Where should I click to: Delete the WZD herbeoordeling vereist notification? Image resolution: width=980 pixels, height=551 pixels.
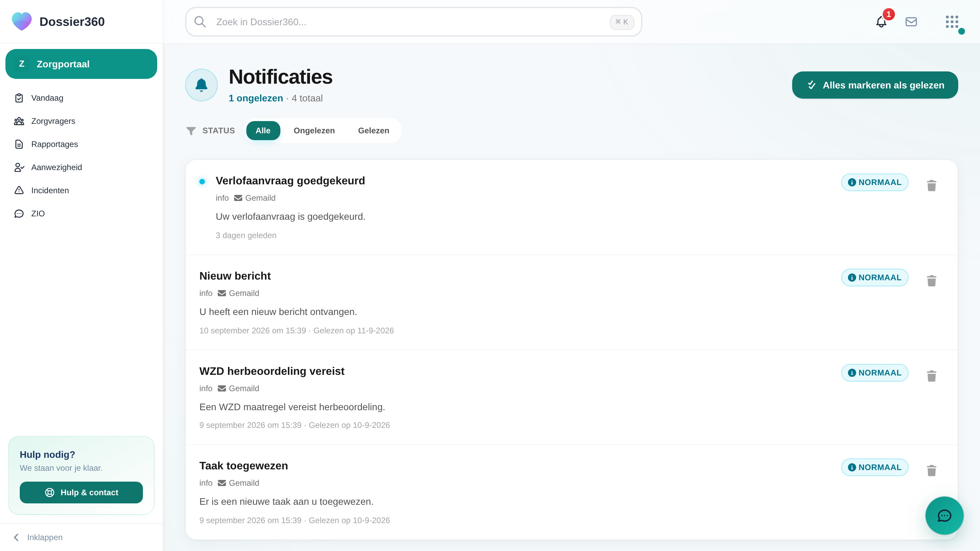coord(931,376)
